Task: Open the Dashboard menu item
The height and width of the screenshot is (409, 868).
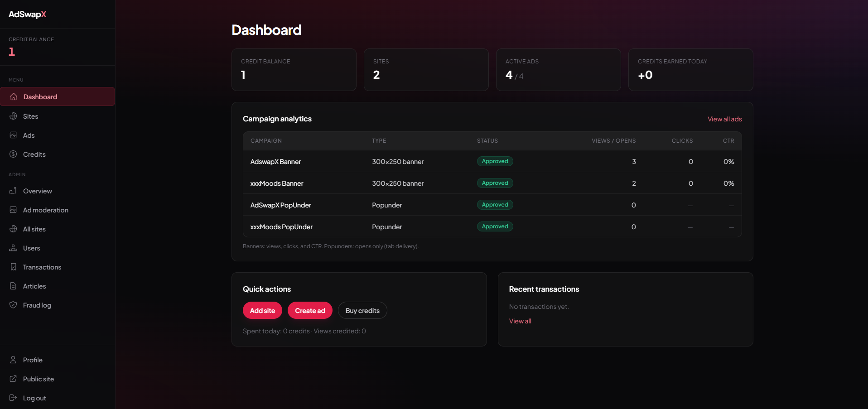Action: (x=58, y=96)
